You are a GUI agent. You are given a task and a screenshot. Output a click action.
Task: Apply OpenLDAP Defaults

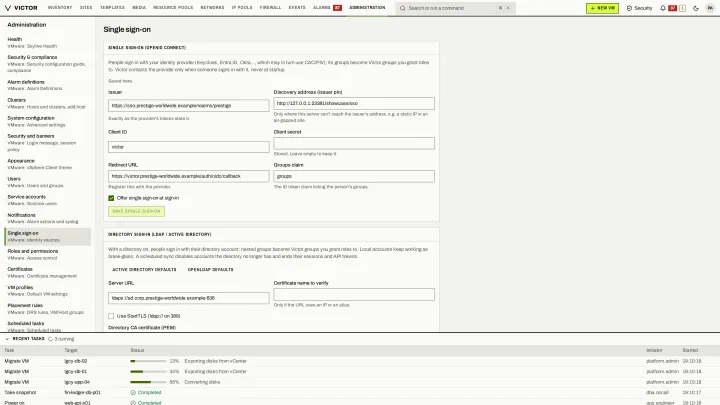pyautogui.click(x=210, y=270)
